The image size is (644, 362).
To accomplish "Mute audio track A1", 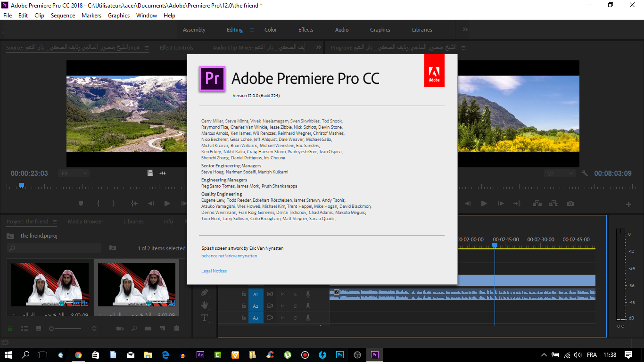I will click(x=283, y=294).
